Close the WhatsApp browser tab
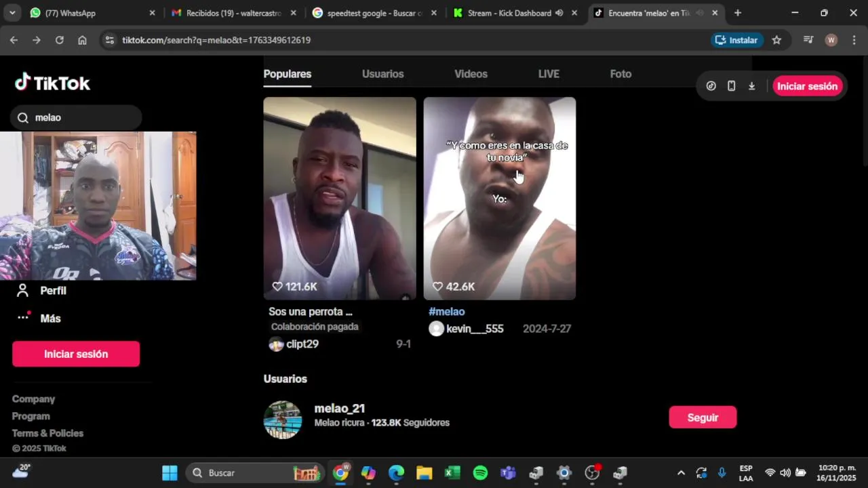This screenshot has width=868, height=488. [x=152, y=13]
